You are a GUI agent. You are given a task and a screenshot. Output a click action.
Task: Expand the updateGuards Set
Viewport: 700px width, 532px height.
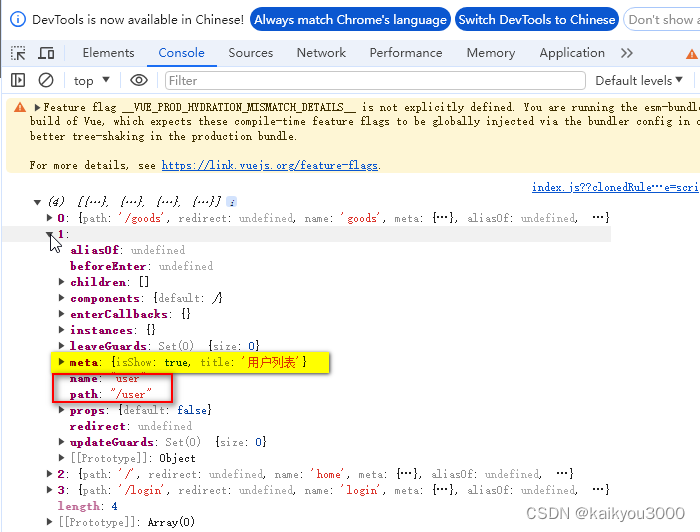click(x=62, y=442)
